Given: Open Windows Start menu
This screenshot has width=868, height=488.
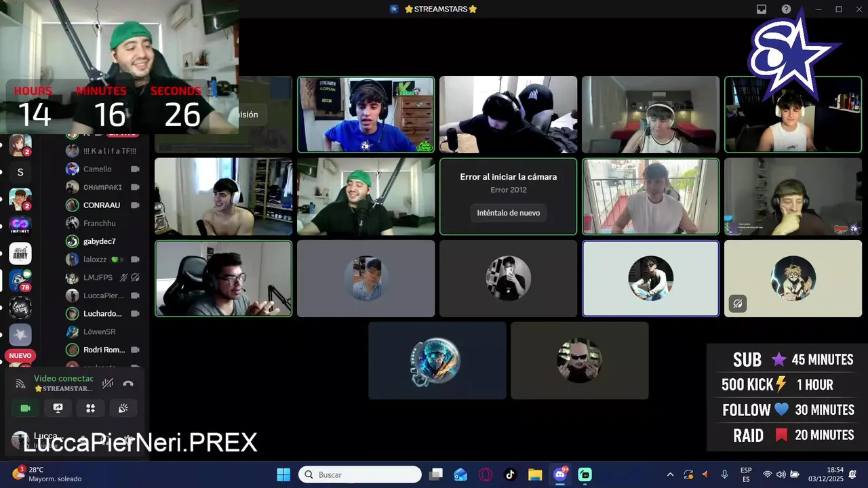Looking at the screenshot, I should pos(283,474).
